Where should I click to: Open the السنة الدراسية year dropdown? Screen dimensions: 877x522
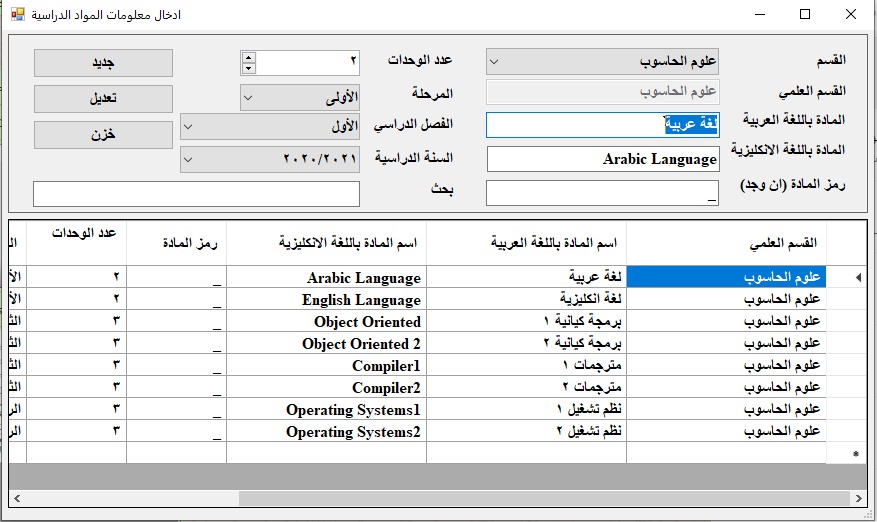pos(270,159)
